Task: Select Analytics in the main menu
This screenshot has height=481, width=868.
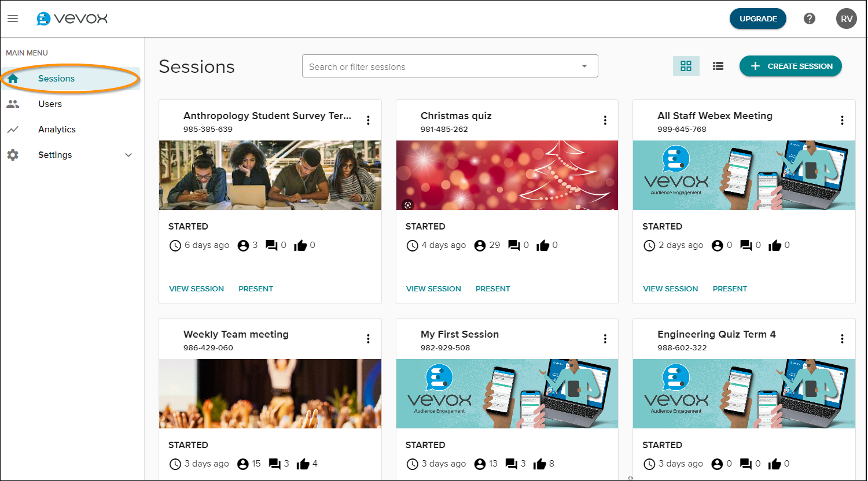Action: tap(71, 129)
